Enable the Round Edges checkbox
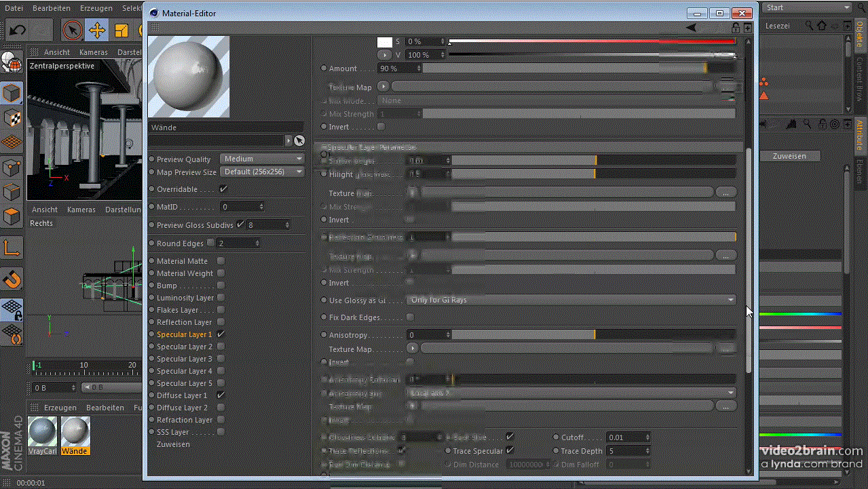868x489 pixels. pyautogui.click(x=211, y=243)
